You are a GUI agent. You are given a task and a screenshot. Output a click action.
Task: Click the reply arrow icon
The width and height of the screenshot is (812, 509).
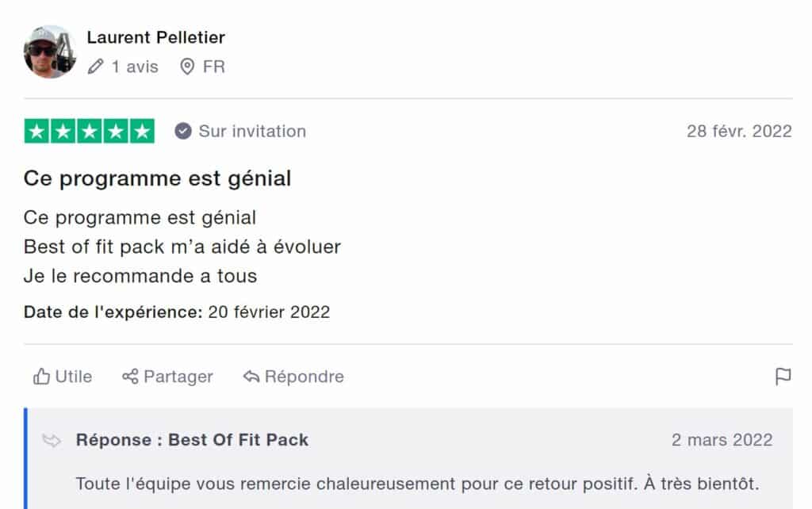point(251,377)
